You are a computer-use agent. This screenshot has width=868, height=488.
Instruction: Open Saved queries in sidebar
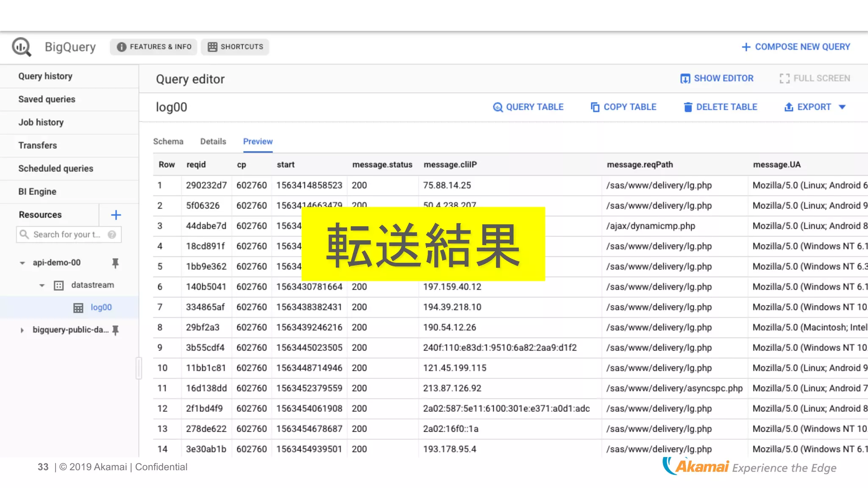click(70, 99)
